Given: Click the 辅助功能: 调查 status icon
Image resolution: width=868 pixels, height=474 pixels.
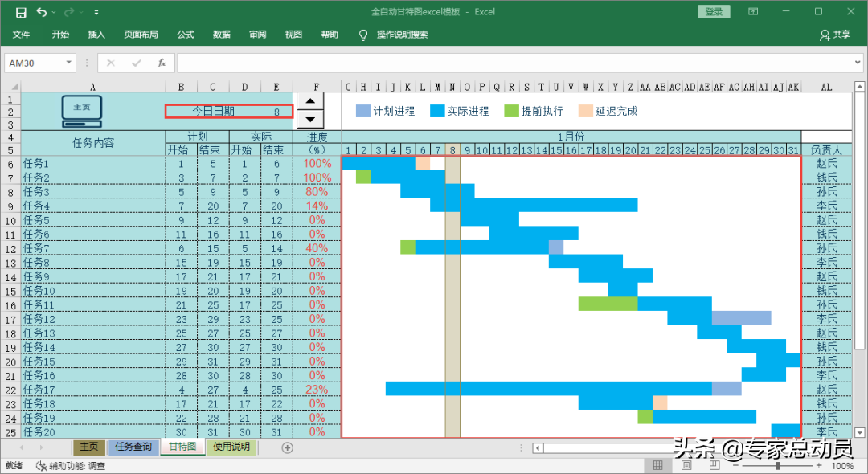Looking at the screenshot, I should (x=42, y=466).
